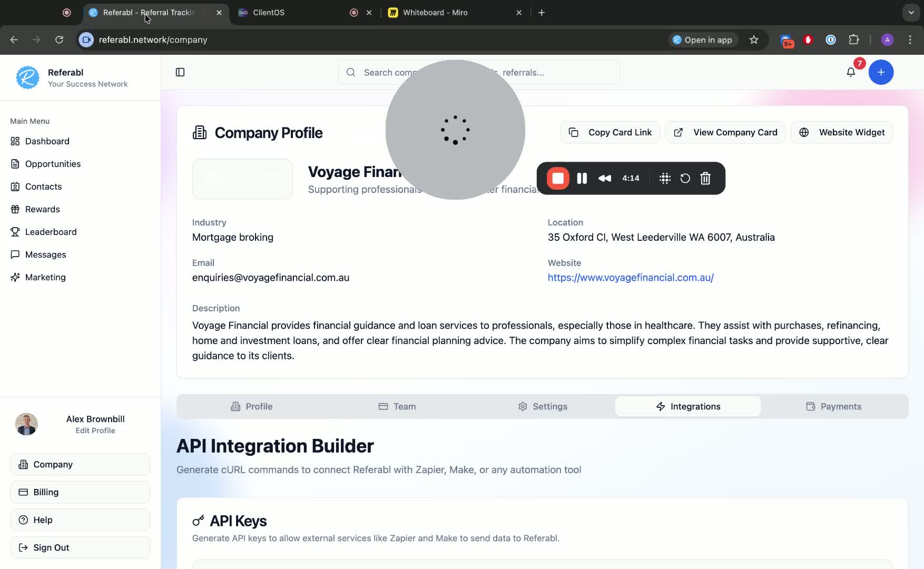
Task: Open the Settings tab
Action: (542, 406)
